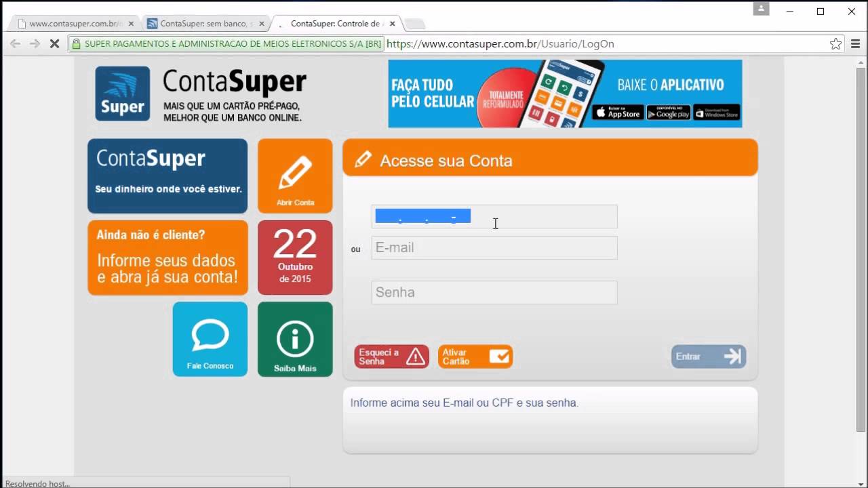
Task: Close the ContaSuper: Controle de tab
Action: pyautogui.click(x=392, y=24)
